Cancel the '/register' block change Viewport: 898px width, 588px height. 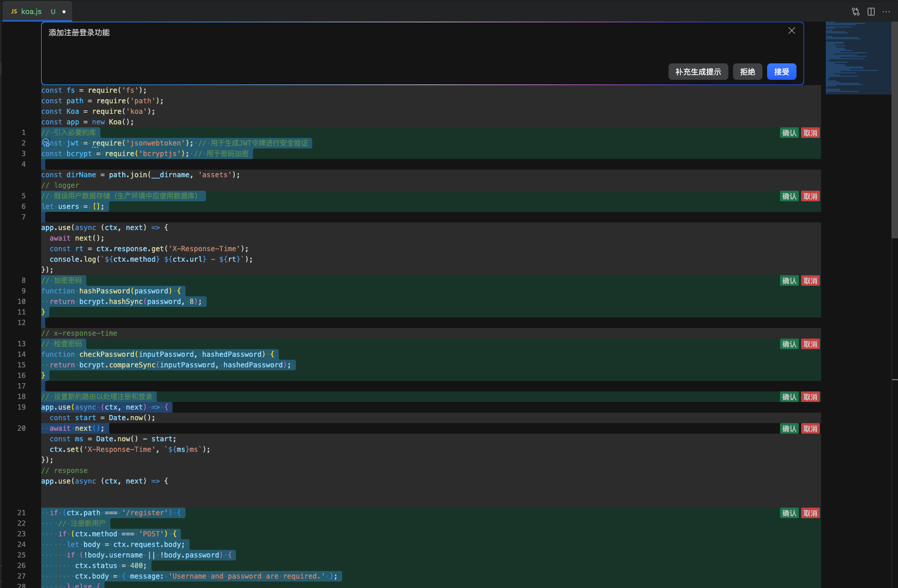(811, 513)
